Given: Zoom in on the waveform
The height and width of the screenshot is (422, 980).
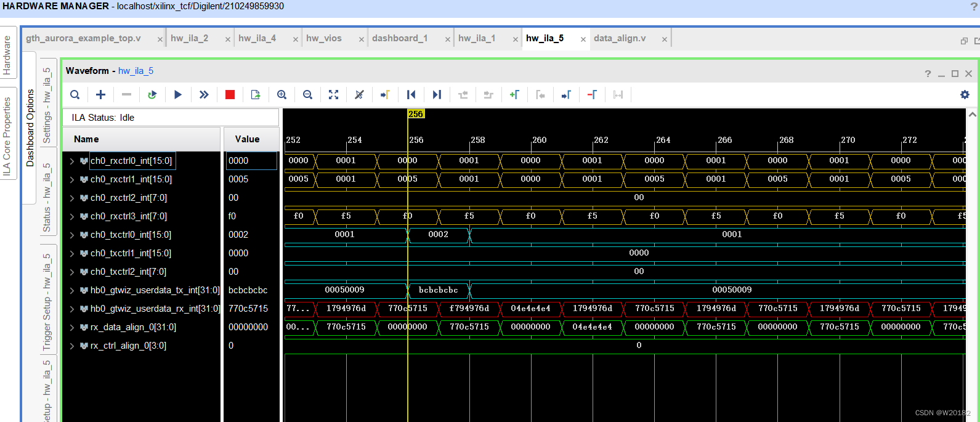Looking at the screenshot, I should click(281, 95).
